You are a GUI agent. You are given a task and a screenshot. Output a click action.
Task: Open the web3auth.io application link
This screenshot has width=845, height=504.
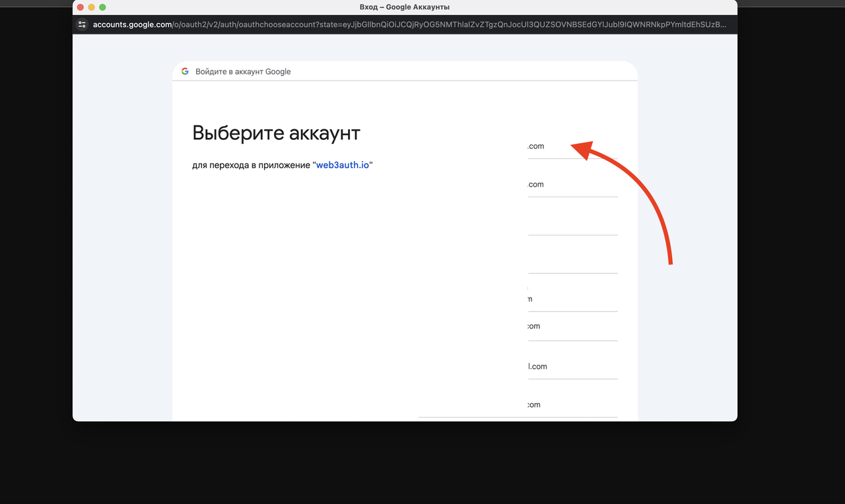[x=343, y=165]
